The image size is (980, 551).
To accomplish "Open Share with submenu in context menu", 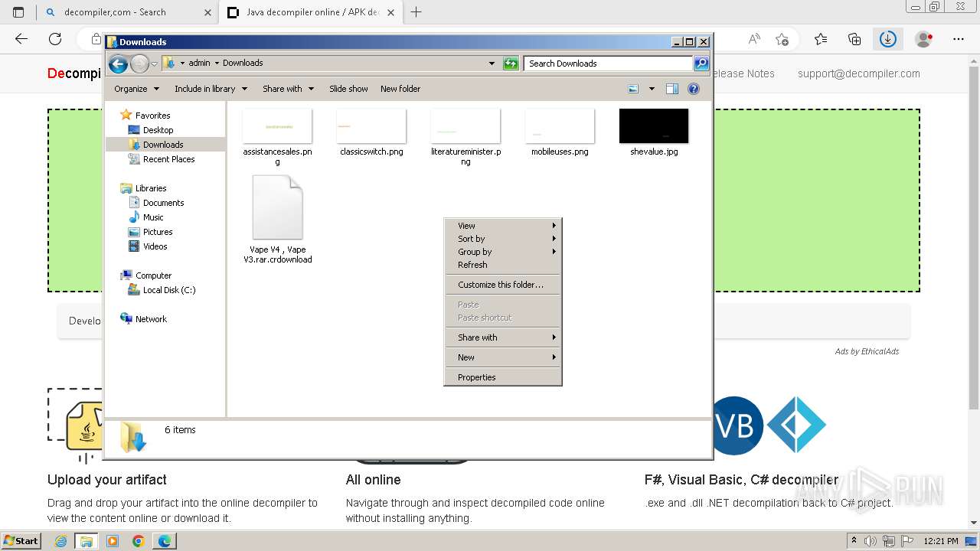I will click(503, 337).
